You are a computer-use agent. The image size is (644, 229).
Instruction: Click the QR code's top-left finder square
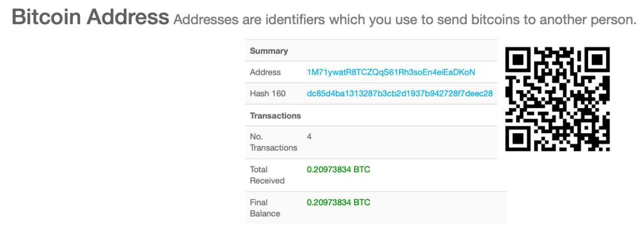point(518,60)
